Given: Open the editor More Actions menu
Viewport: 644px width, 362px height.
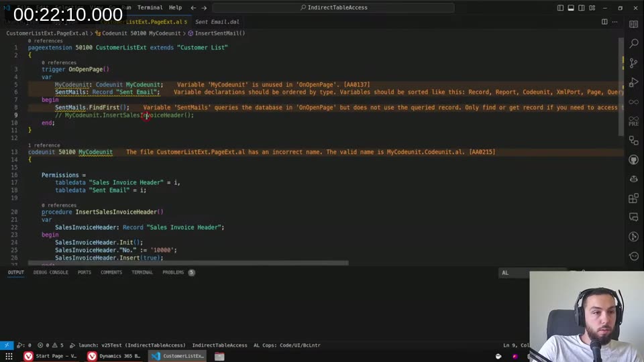Looking at the screenshot, I should (x=615, y=21).
